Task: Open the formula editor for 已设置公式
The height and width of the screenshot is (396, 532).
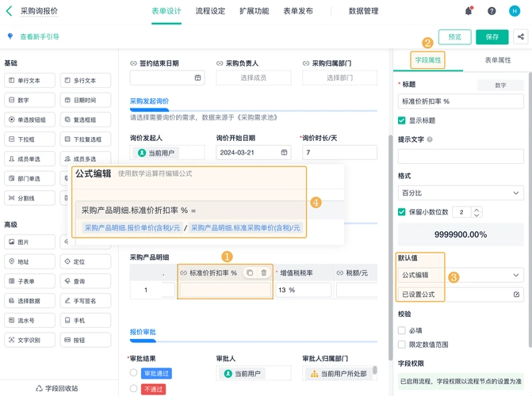Action: click(x=516, y=295)
